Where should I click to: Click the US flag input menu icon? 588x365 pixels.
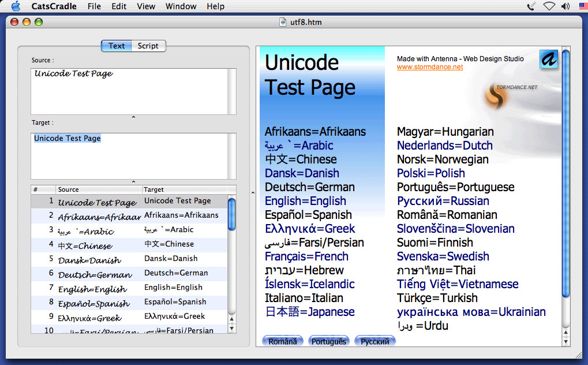point(583,6)
